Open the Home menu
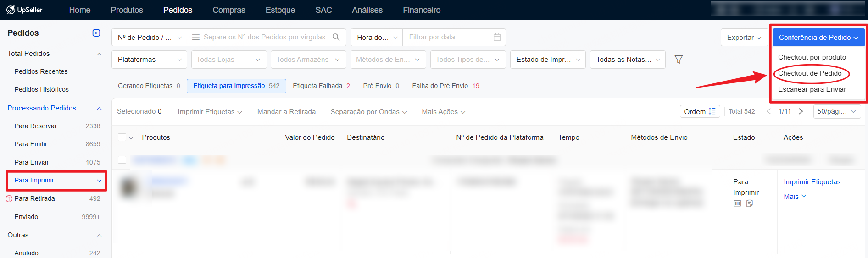The image size is (868, 258). coord(80,10)
